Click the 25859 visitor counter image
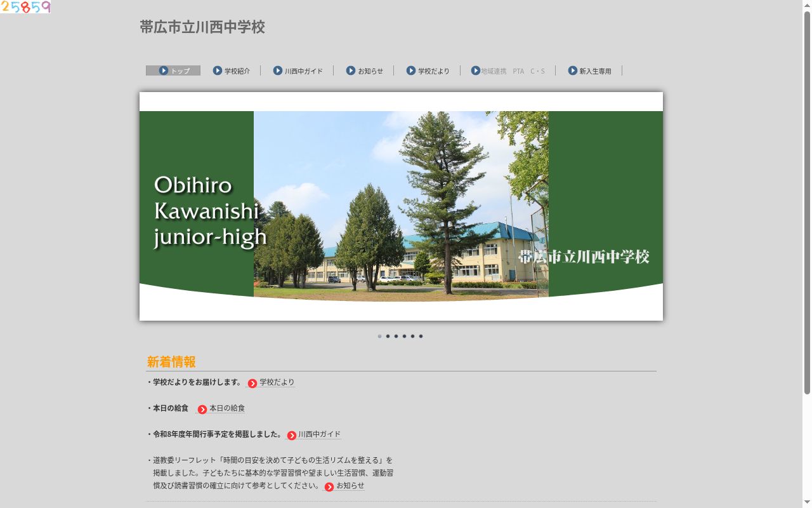The height and width of the screenshot is (508, 812). (x=25, y=7)
